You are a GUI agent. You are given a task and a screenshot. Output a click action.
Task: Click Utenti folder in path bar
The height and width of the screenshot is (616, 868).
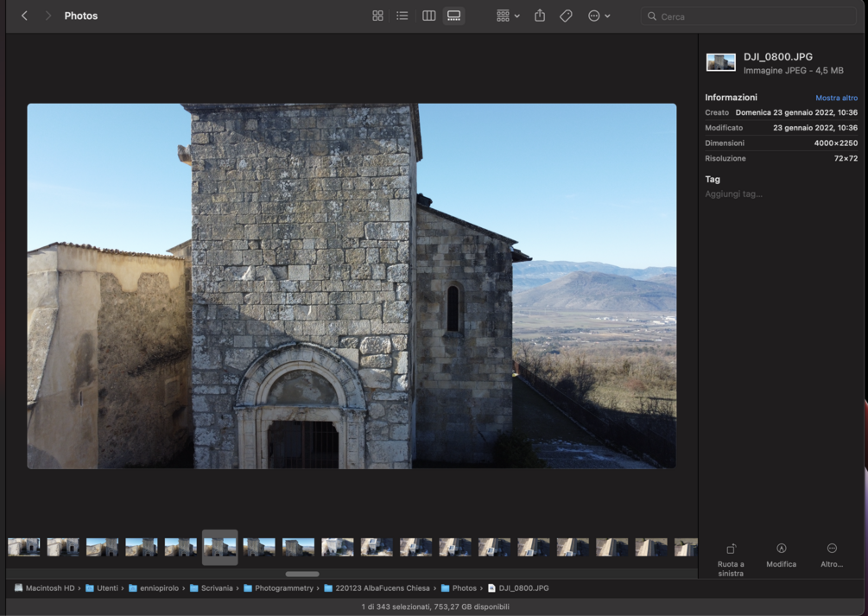pyautogui.click(x=102, y=588)
